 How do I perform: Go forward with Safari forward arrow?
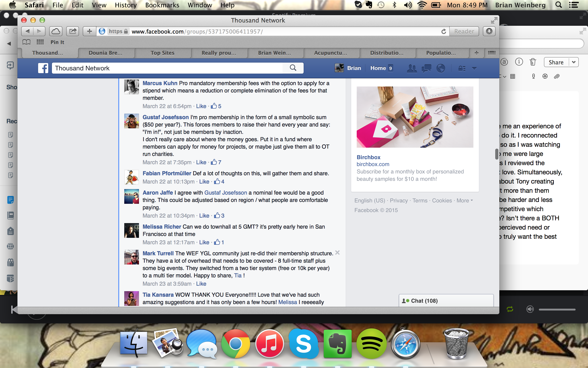tap(39, 32)
